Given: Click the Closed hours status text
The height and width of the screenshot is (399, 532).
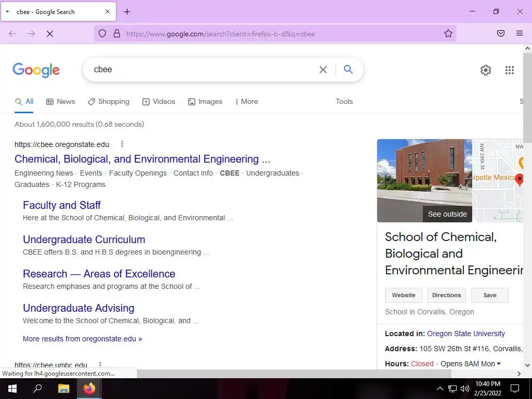Looking at the screenshot, I should coord(422,364).
